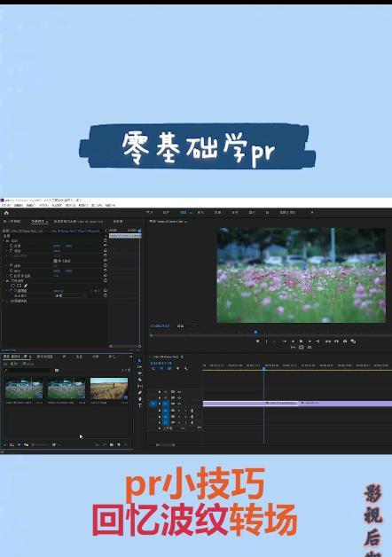The width and height of the screenshot is (392, 557).
Task: Step back one frame in Program monitor
Action: click(293, 341)
